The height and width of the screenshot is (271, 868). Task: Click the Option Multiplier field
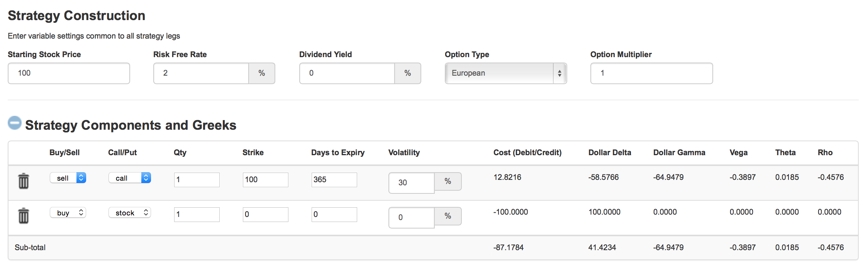651,73
